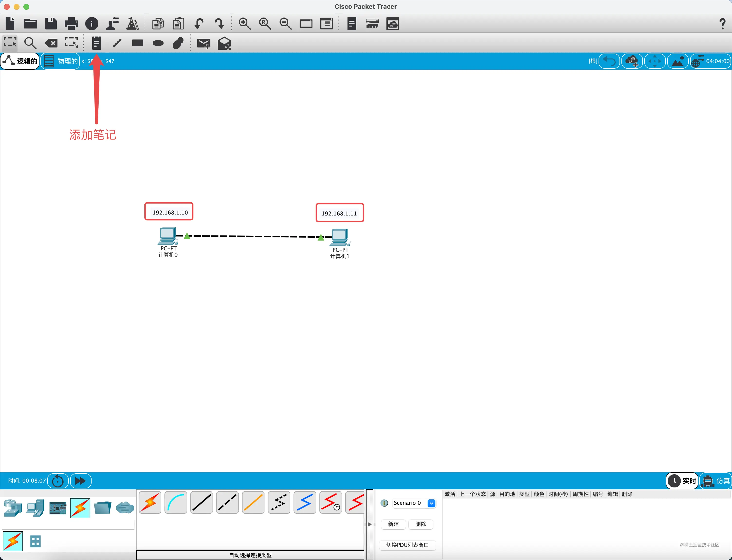The image size is (732, 560).
Task: Add a complex PDU open envelope
Action: click(x=224, y=43)
